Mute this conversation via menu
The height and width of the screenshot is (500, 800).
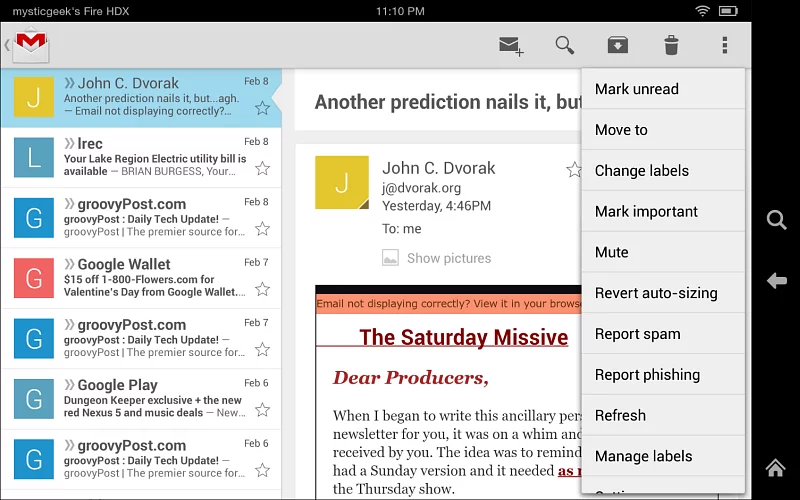pyautogui.click(x=663, y=252)
